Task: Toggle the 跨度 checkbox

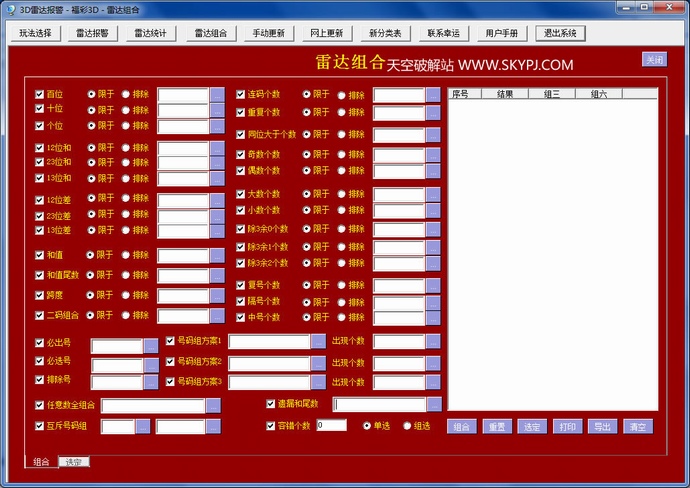Action: 39,295
